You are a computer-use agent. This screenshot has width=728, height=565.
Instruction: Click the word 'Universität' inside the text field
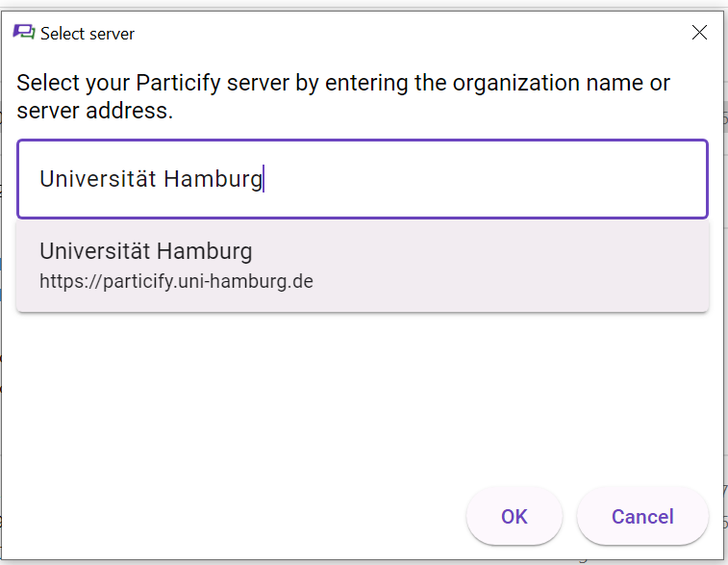pos(97,179)
